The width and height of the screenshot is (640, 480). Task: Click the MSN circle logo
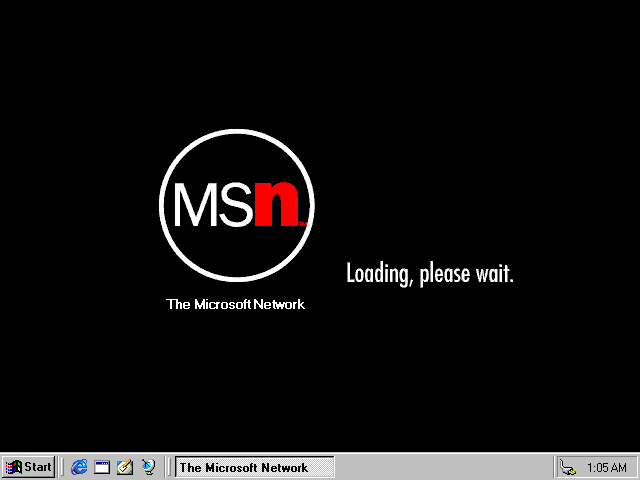pyautogui.click(x=237, y=205)
